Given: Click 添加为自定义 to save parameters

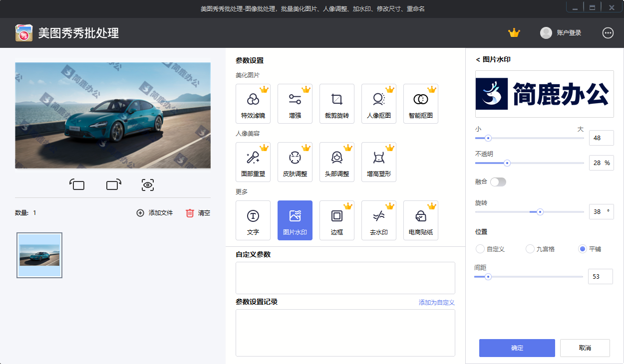Looking at the screenshot, I should (x=437, y=302).
